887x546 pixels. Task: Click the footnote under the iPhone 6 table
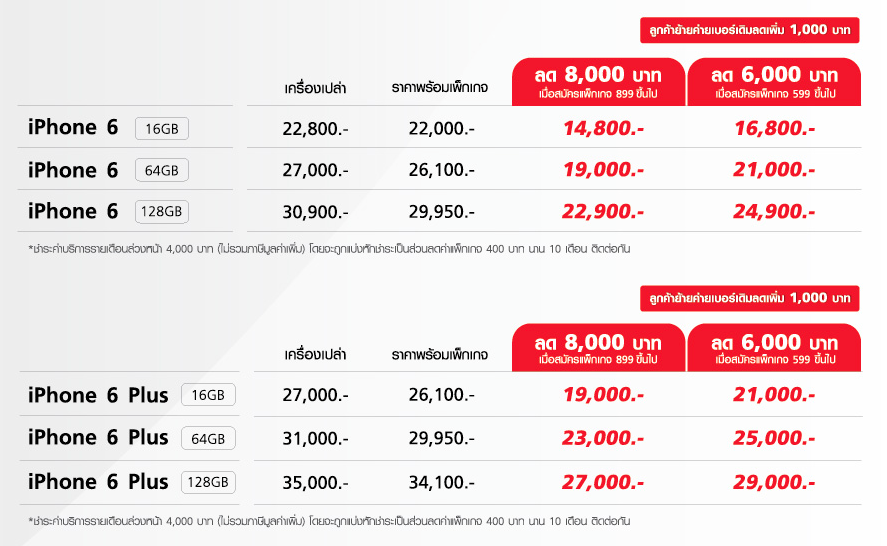[329, 249]
